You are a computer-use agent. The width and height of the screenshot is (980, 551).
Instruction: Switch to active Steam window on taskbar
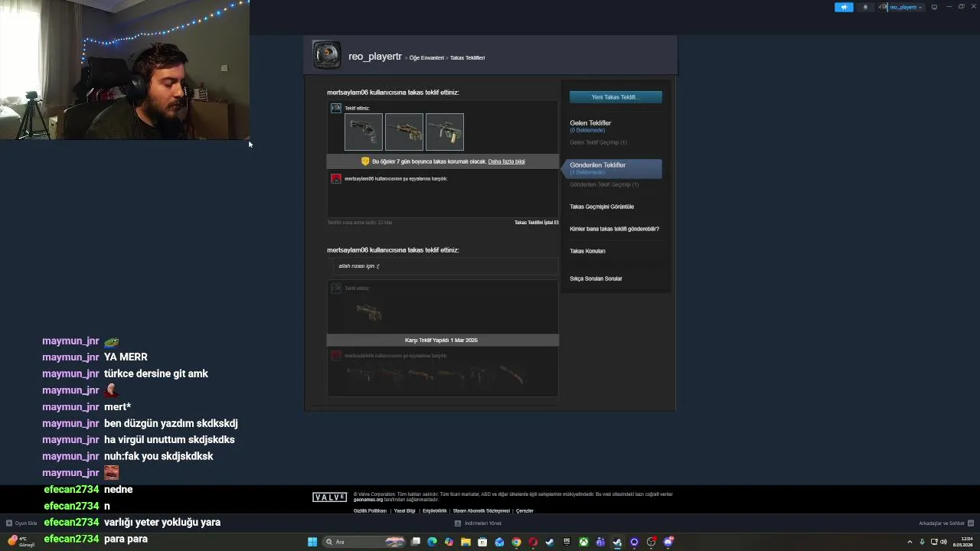617,542
